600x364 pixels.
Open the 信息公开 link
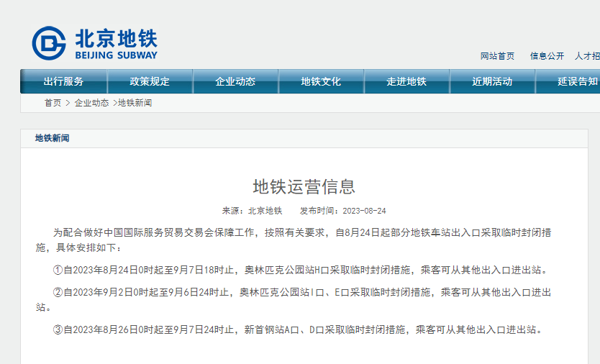coord(547,56)
